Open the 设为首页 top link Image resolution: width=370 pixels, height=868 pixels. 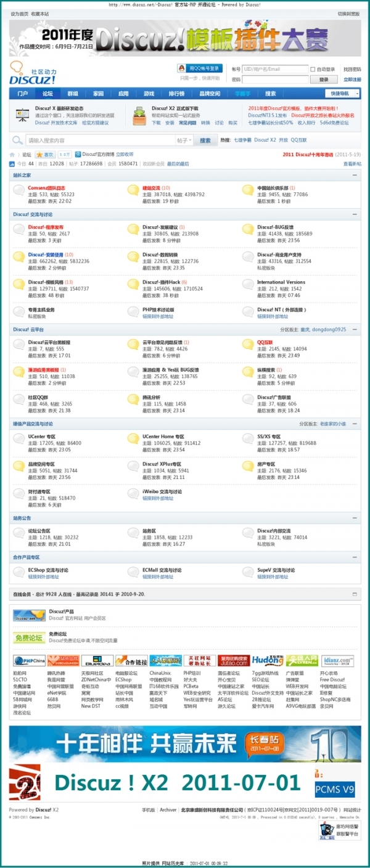click(19, 14)
